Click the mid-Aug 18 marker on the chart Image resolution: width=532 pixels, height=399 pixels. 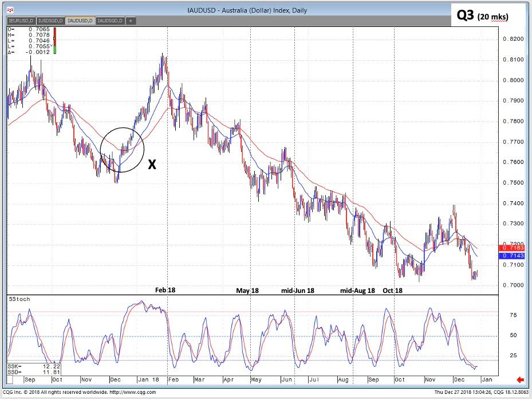tap(357, 291)
